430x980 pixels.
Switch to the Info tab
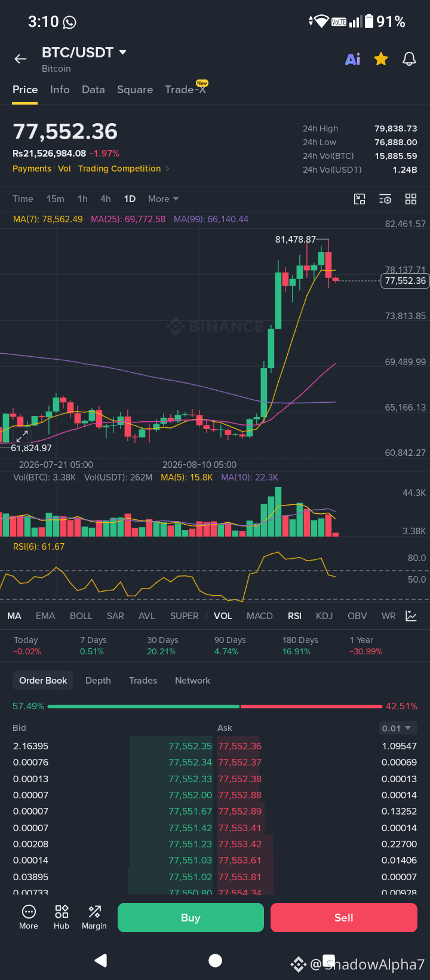[x=60, y=90]
